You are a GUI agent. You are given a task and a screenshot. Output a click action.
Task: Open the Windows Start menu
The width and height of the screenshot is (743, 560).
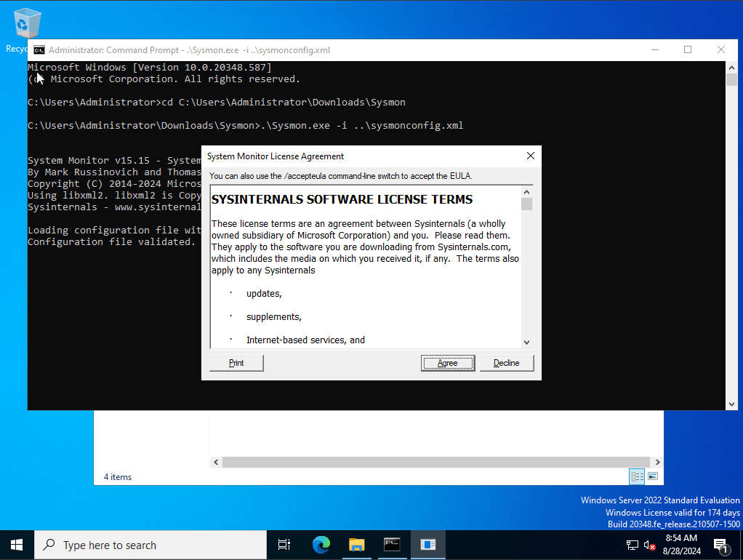(x=17, y=545)
